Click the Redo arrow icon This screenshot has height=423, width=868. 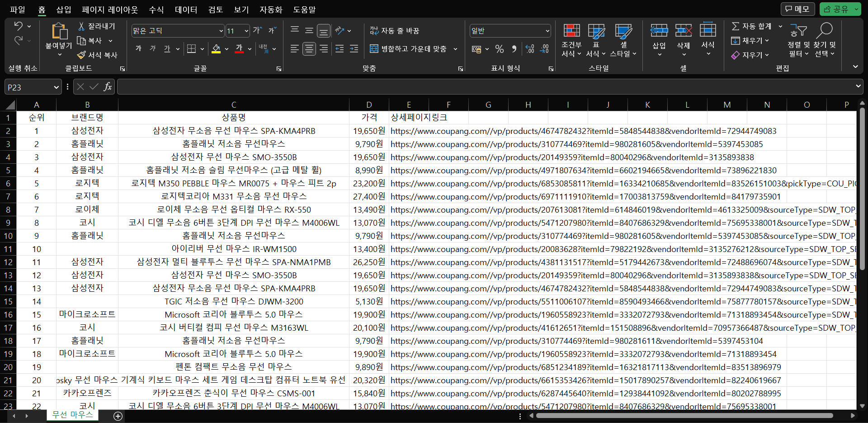tap(19, 41)
